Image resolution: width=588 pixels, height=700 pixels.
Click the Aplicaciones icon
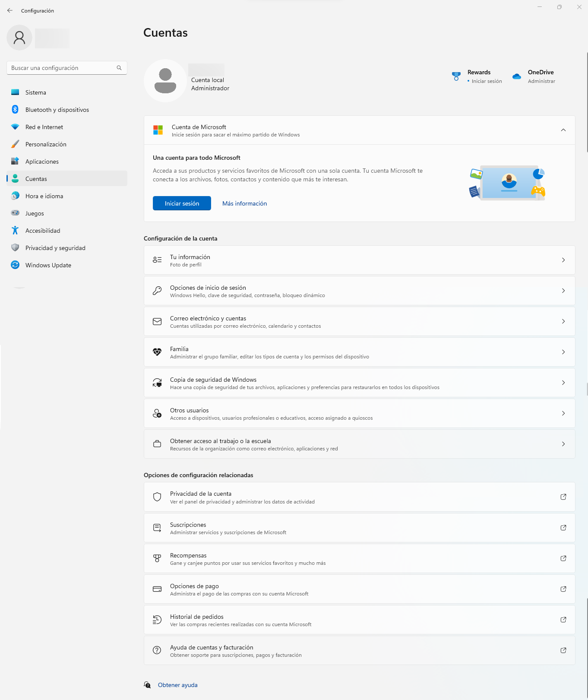(x=15, y=162)
